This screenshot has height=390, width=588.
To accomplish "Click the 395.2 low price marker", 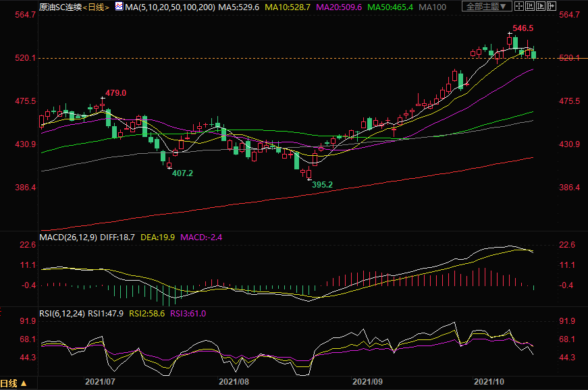I will (x=322, y=184).
